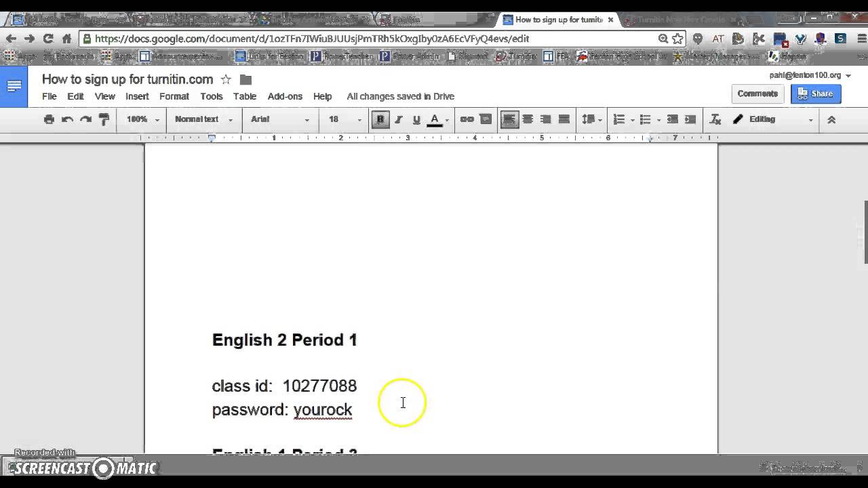
Task: Align text left
Action: (x=509, y=119)
